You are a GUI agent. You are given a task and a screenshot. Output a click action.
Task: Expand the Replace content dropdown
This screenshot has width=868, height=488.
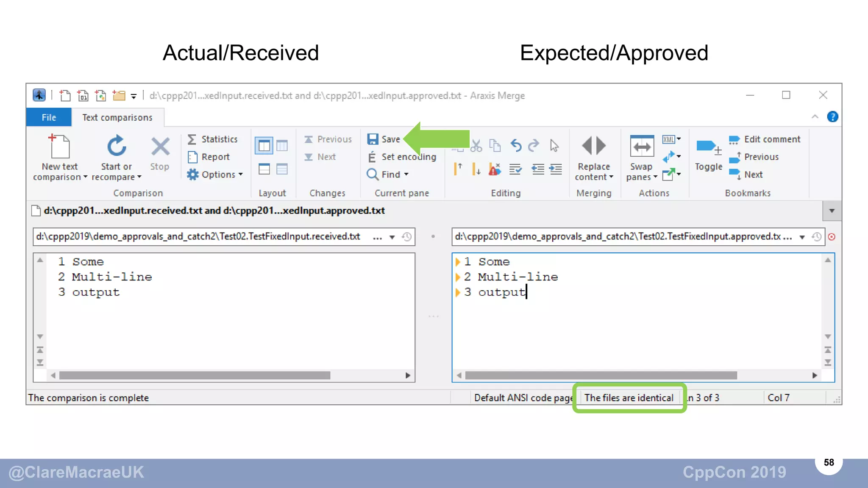tap(611, 177)
